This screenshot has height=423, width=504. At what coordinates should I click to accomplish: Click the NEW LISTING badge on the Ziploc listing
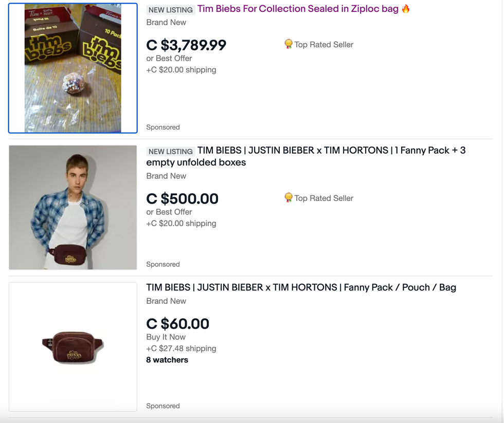(170, 10)
